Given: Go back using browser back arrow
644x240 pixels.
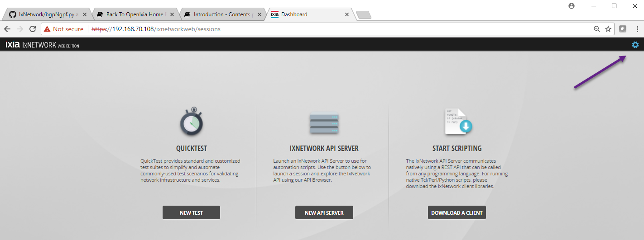Looking at the screenshot, I should pos(7,29).
